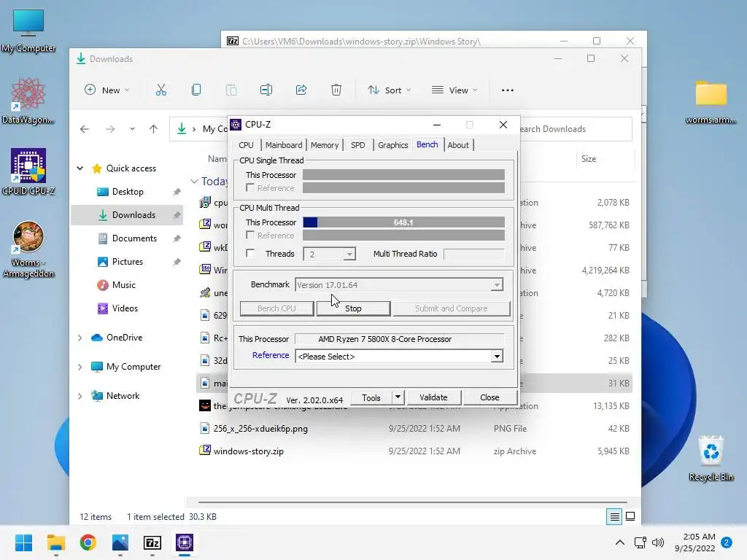Select windows-story.zip file

pyautogui.click(x=414, y=451)
